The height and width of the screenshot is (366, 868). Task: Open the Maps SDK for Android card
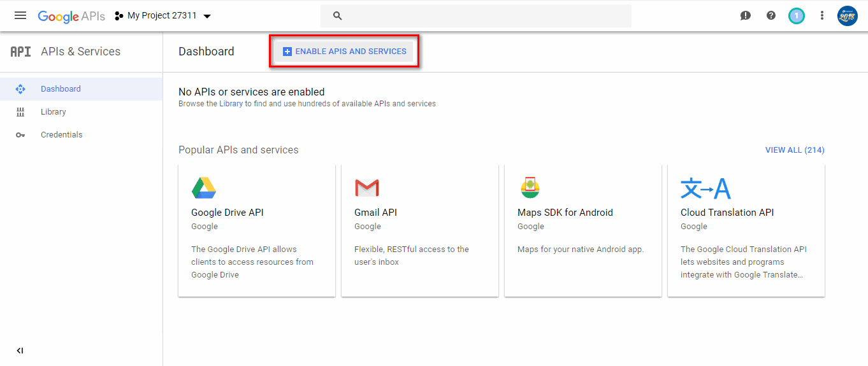click(x=582, y=229)
